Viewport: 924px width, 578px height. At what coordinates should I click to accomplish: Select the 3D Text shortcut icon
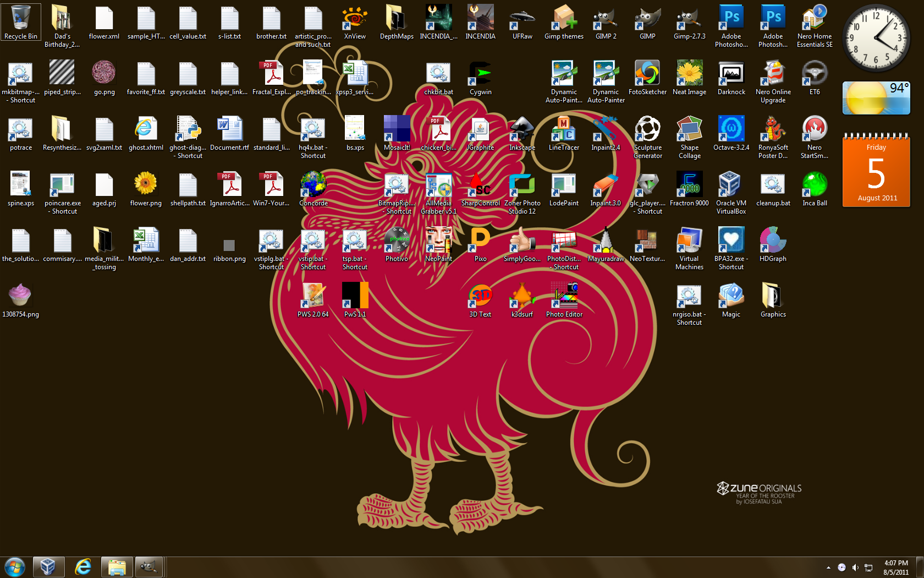click(480, 300)
